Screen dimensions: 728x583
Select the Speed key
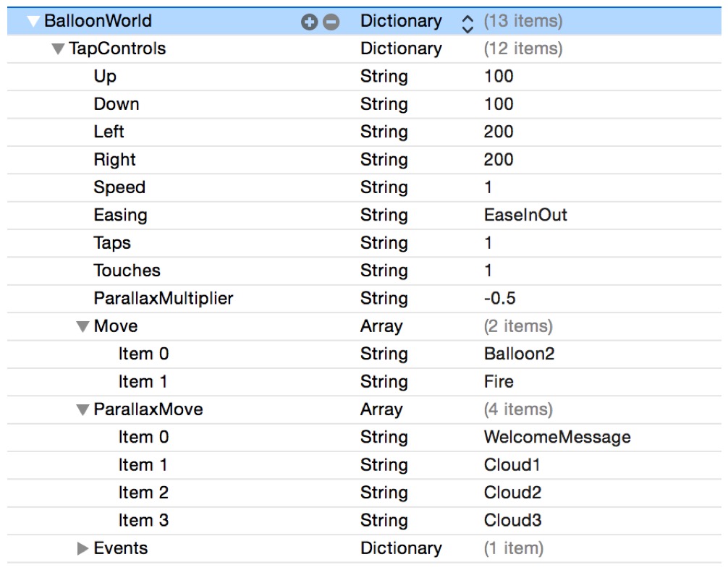click(119, 188)
